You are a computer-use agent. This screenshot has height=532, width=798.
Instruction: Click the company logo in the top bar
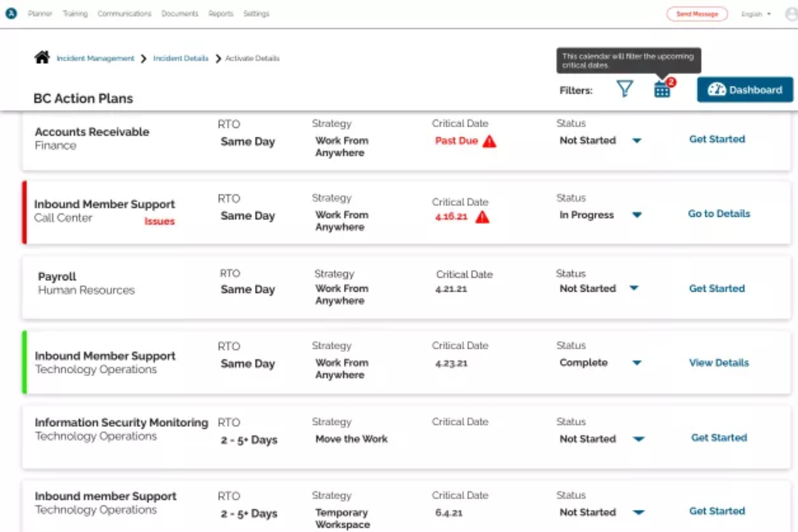[x=11, y=13]
